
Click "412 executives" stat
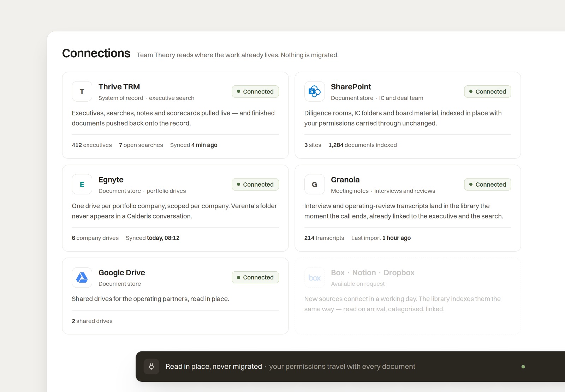pos(92,145)
